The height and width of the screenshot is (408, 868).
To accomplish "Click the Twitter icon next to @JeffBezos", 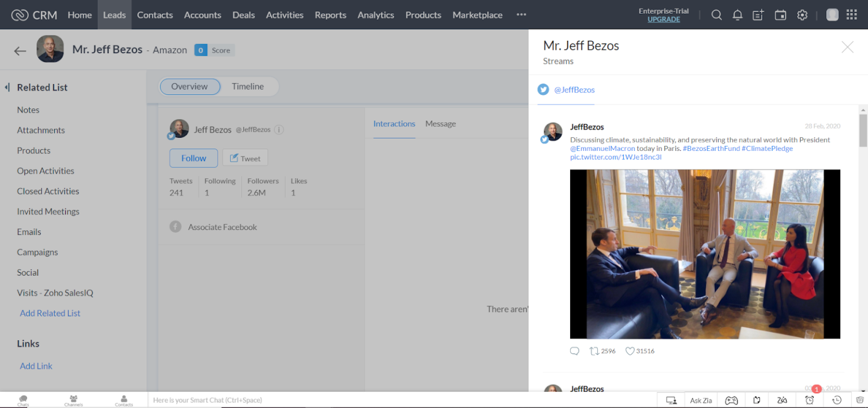I will [543, 89].
